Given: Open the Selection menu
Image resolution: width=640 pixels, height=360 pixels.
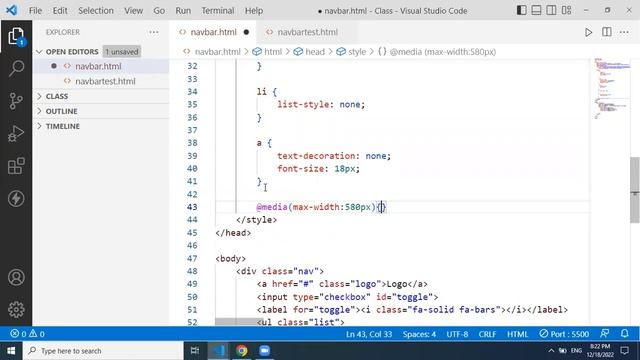Looking at the screenshot, I should [96, 11].
